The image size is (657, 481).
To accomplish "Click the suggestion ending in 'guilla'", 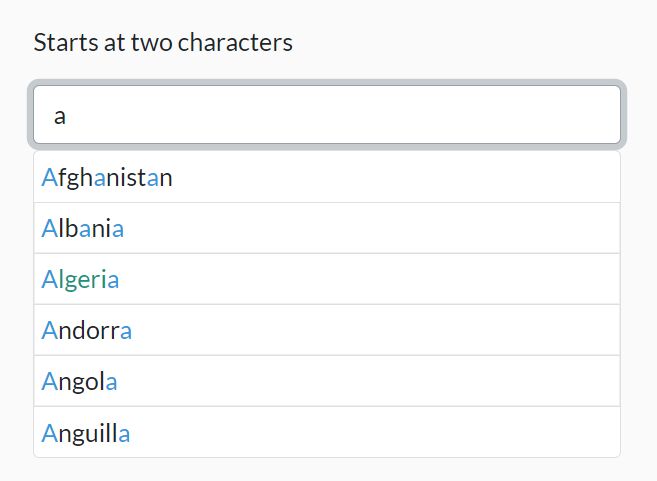I will [86, 433].
